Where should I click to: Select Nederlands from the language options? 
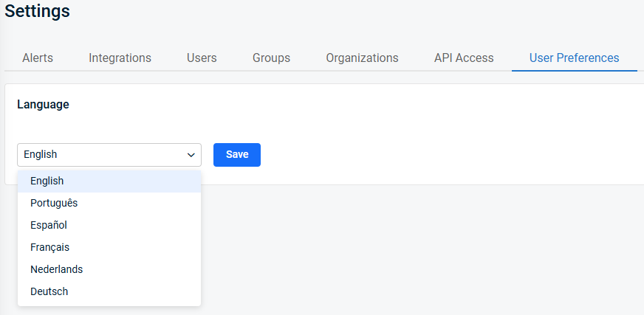tap(109, 269)
